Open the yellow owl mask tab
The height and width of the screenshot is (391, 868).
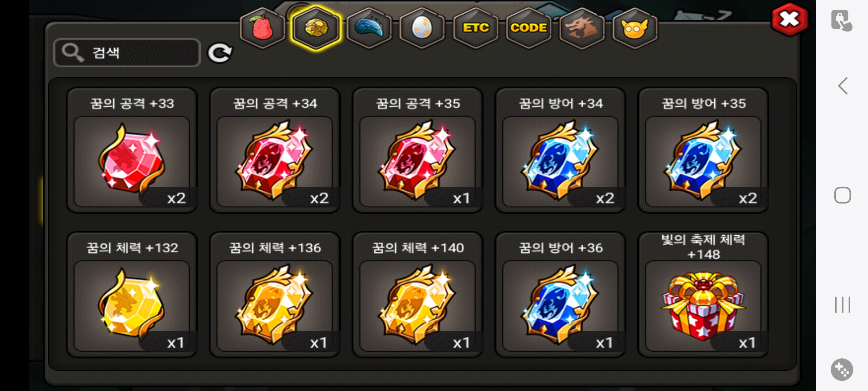point(635,28)
